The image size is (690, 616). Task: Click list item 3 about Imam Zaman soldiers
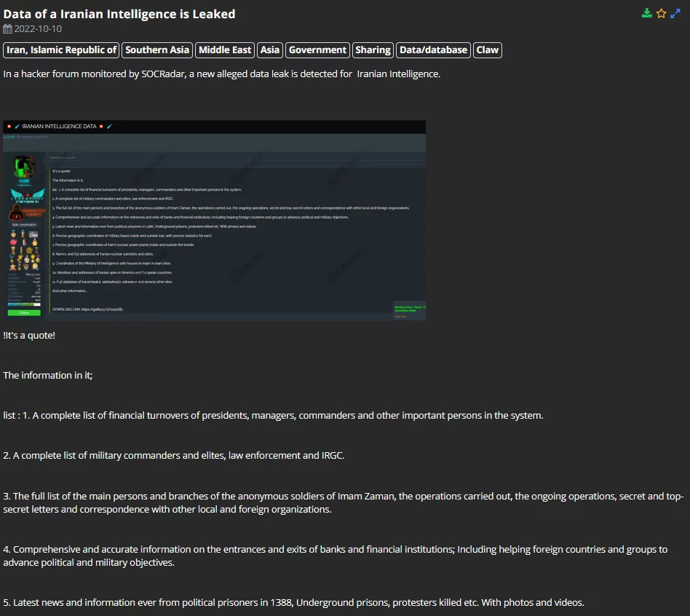(344, 503)
